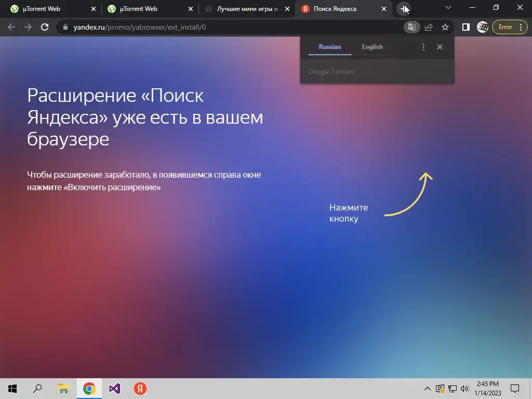Viewport: 532px width, 399px height.
Task: Open the Google Translate icon in address bar
Action: (411, 27)
